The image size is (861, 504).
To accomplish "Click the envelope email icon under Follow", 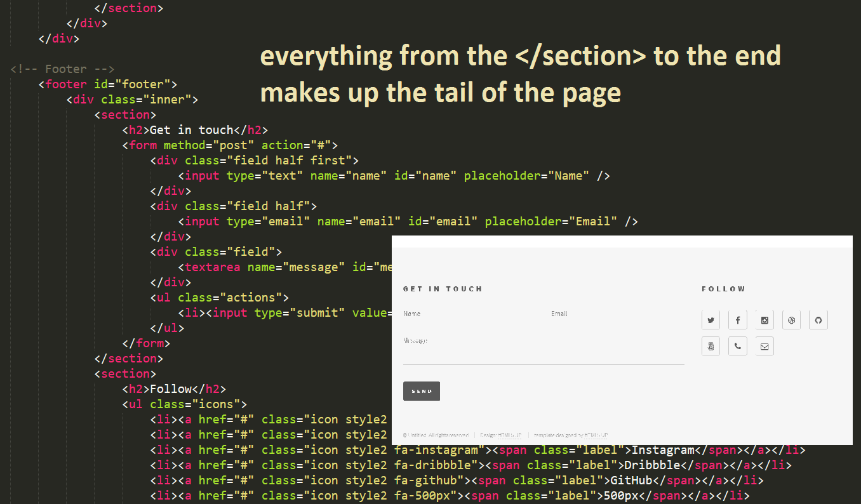I will pos(764,346).
